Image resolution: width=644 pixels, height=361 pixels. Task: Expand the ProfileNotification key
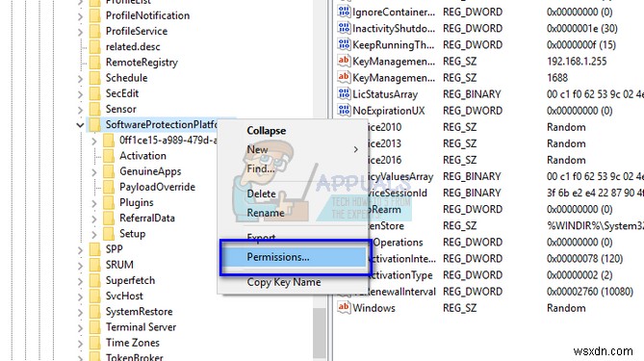(x=81, y=16)
